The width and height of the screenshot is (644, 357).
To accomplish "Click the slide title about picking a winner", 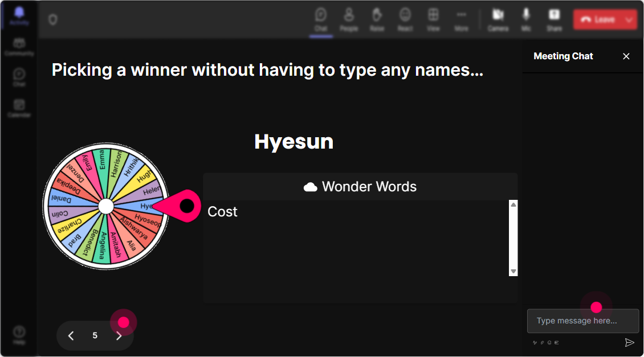I will (x=267, y=70).
